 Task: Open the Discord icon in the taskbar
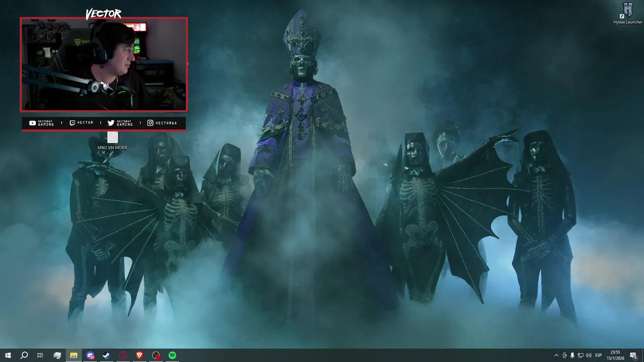click(90, 355)
